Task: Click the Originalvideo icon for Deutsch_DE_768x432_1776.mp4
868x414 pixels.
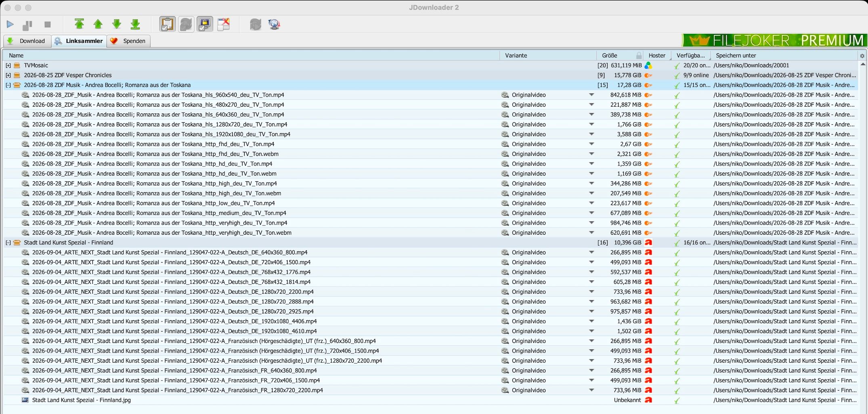Action: 505,272
